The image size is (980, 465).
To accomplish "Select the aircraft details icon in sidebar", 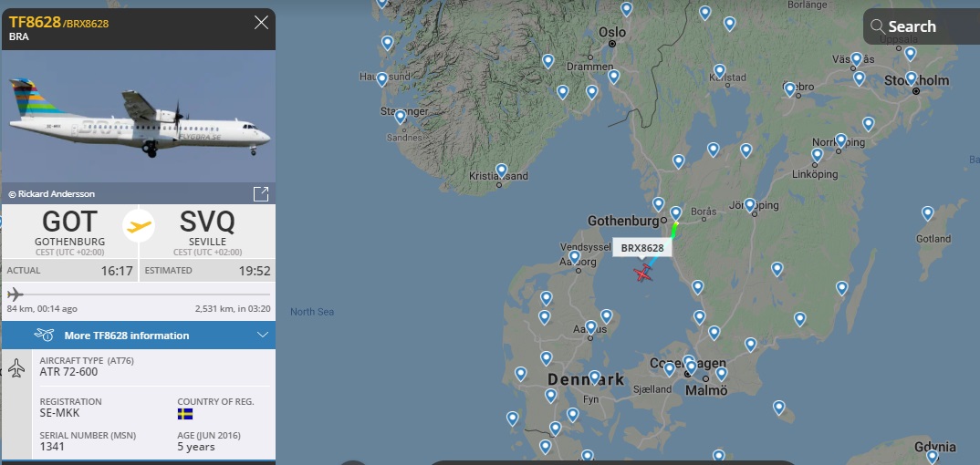I will (x=16, y=368).
